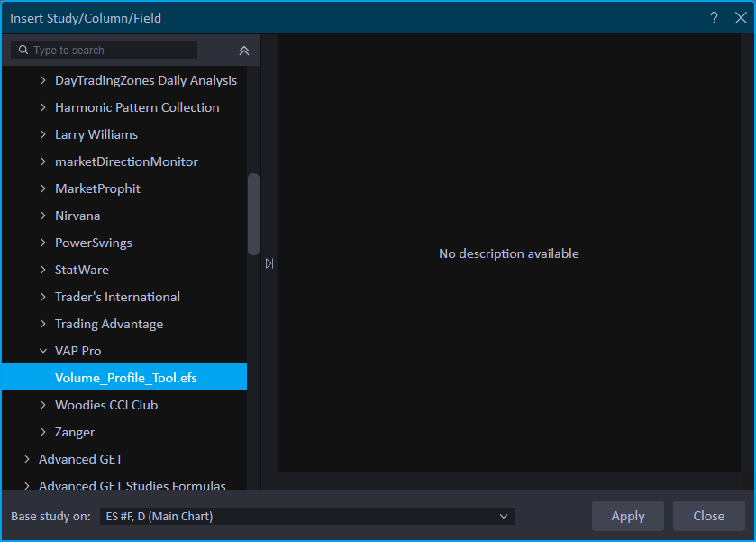Focus the Type to search field
This screenshot has width=756, height=542.
pyautogui.click(x=105, y=51)
